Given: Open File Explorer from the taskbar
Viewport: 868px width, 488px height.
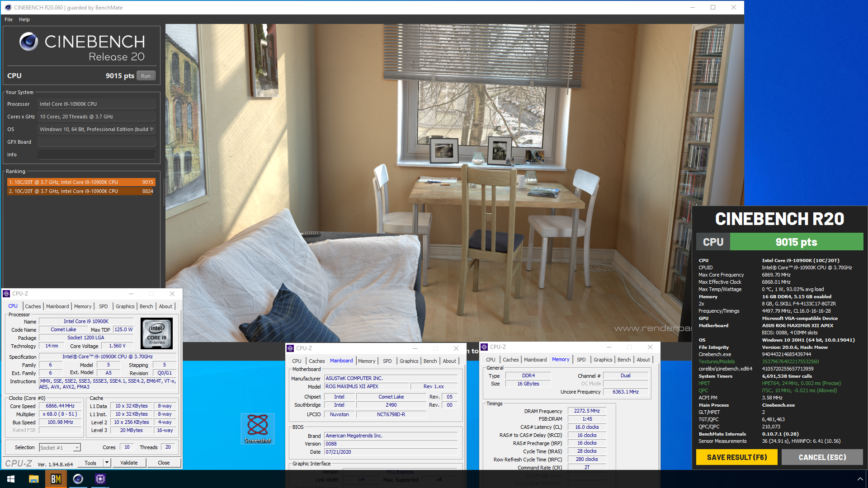Looking at the screenshot, I should (x=33, y=479).
